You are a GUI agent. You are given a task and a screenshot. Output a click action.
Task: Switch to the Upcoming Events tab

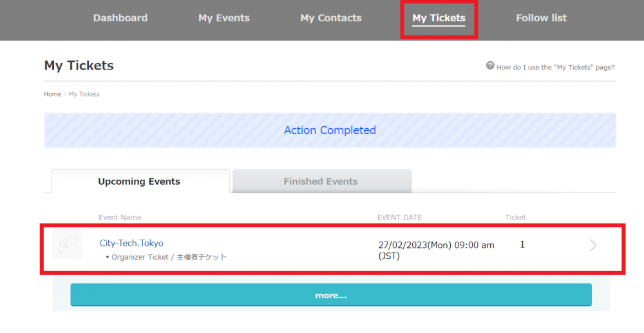click(139, 182)
